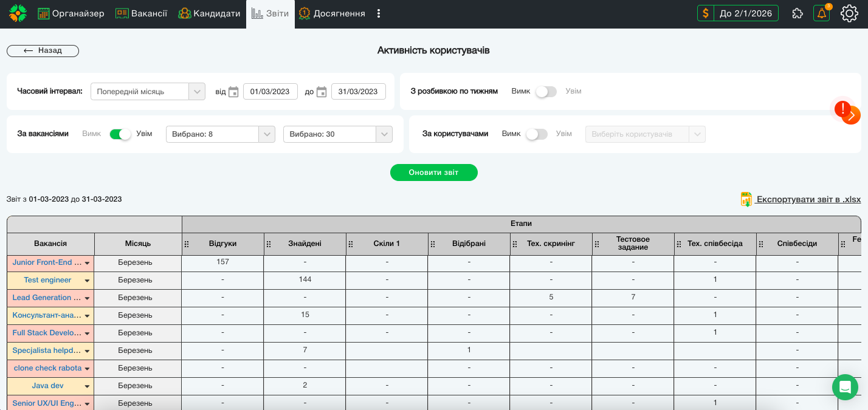Click the end date field 31/03/2023
The image size is (868, 410).
pyautogui.click(x=358, y=92)
